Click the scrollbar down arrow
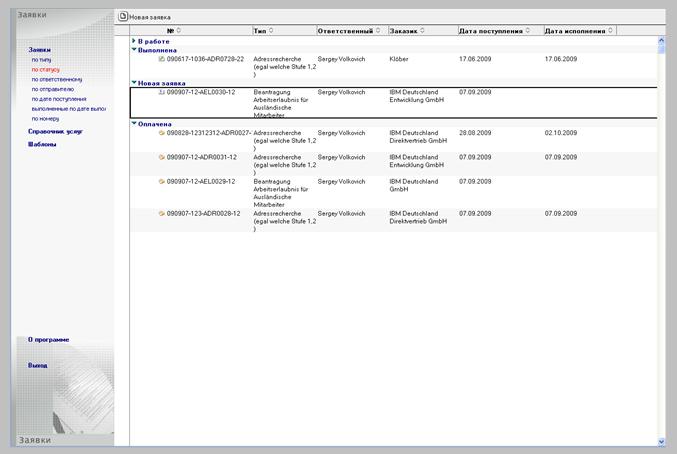 click(x=661, y=441)
